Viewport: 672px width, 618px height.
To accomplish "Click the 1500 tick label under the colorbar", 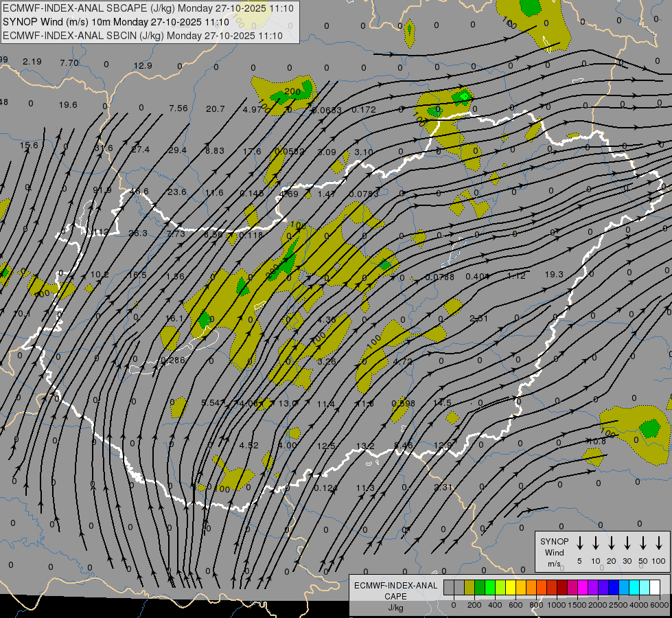I will click(577, 605).
